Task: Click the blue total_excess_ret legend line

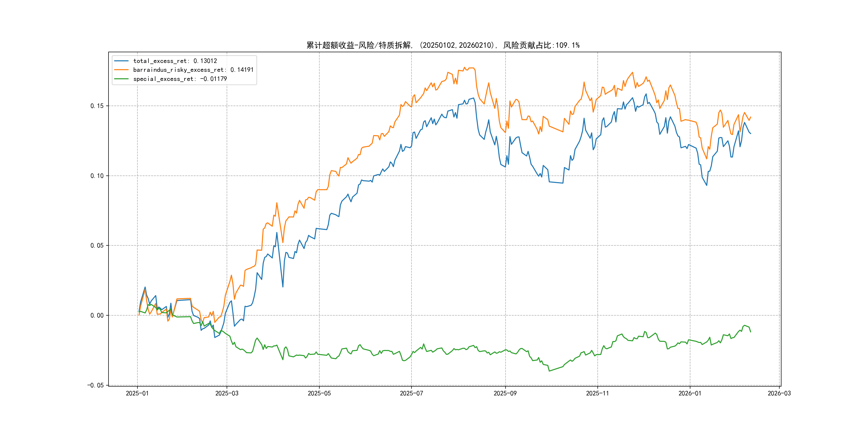Action: click(121, 61)
